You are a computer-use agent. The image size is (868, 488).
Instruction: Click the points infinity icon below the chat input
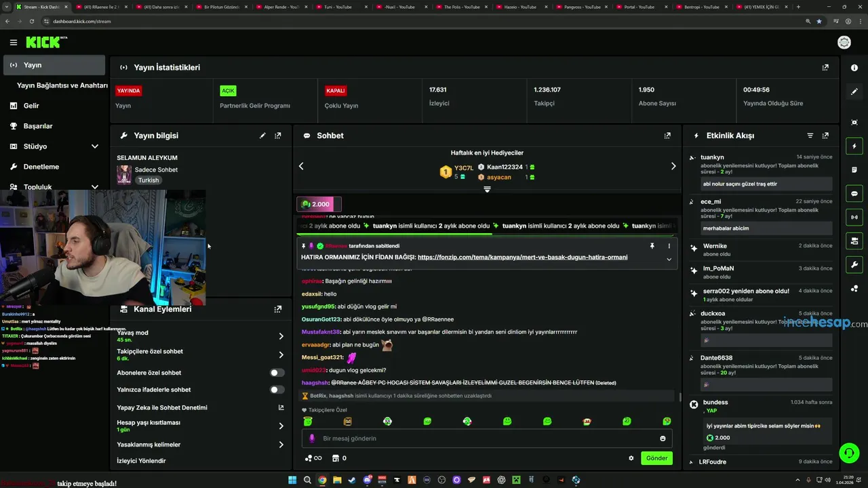pos(313,458)
